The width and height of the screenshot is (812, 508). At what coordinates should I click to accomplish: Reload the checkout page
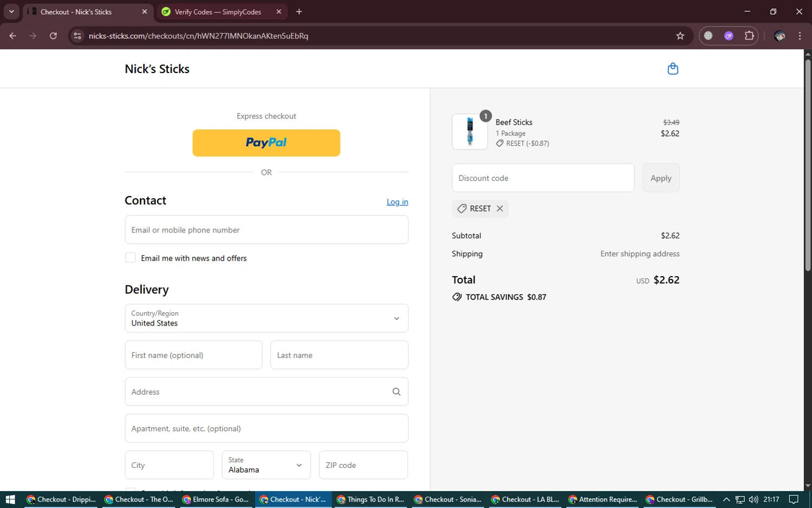(x=53, y=36)
